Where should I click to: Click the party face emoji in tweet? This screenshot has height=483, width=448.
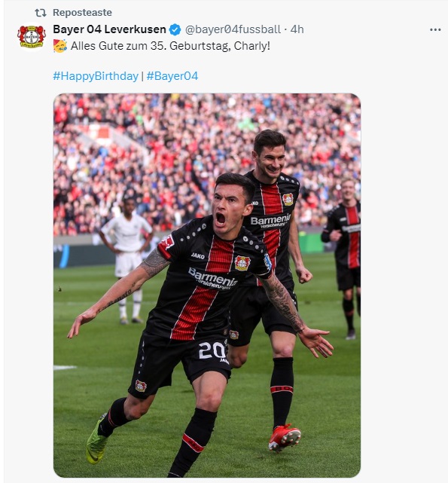pos(60,46)
